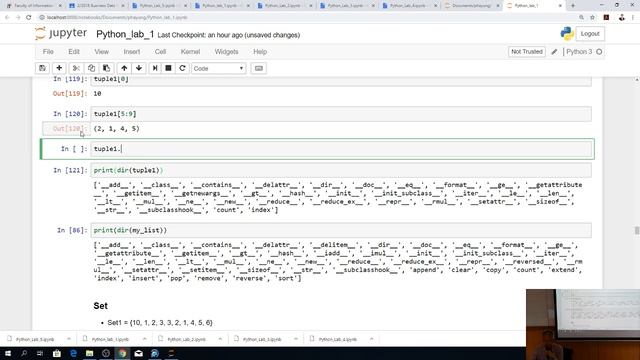640x360 pixels.
Task: Open the Help menu
Action: tap(260, 52)
